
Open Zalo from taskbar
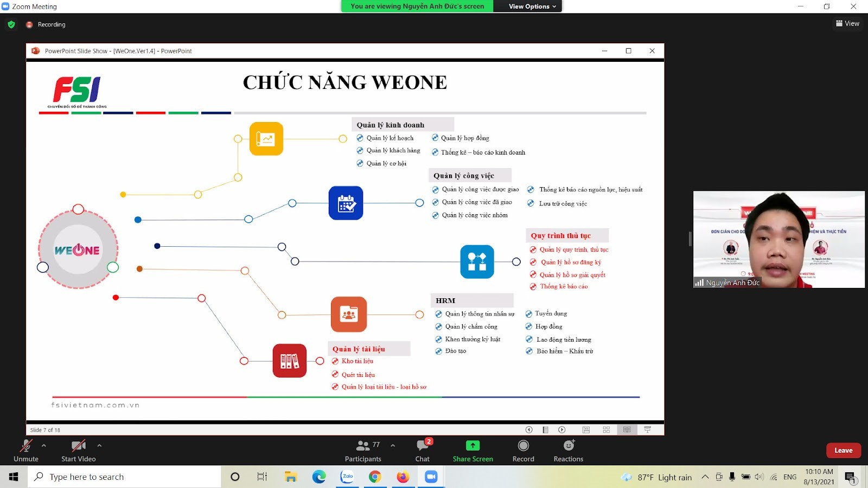[x=347, y=477]
